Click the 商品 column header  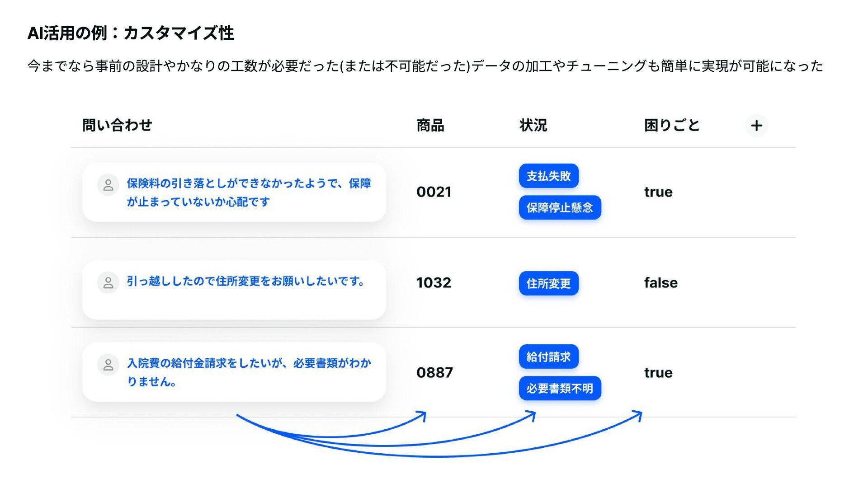[430, 125]
